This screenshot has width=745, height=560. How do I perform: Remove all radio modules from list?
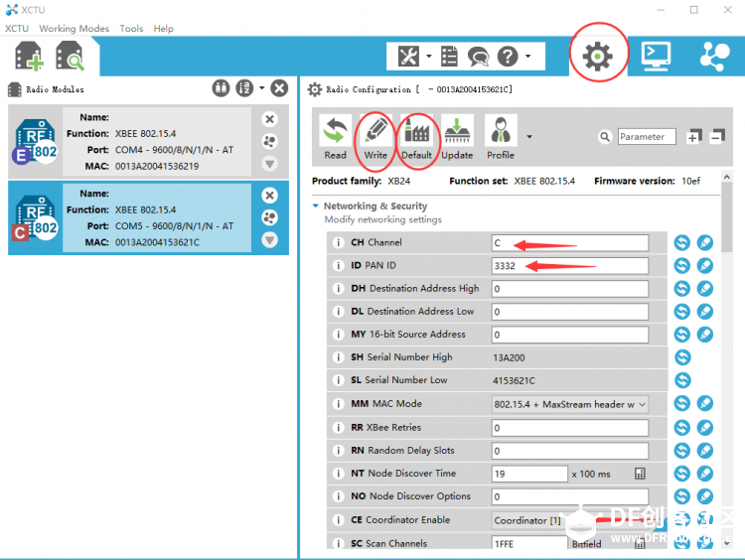point(279,88)
